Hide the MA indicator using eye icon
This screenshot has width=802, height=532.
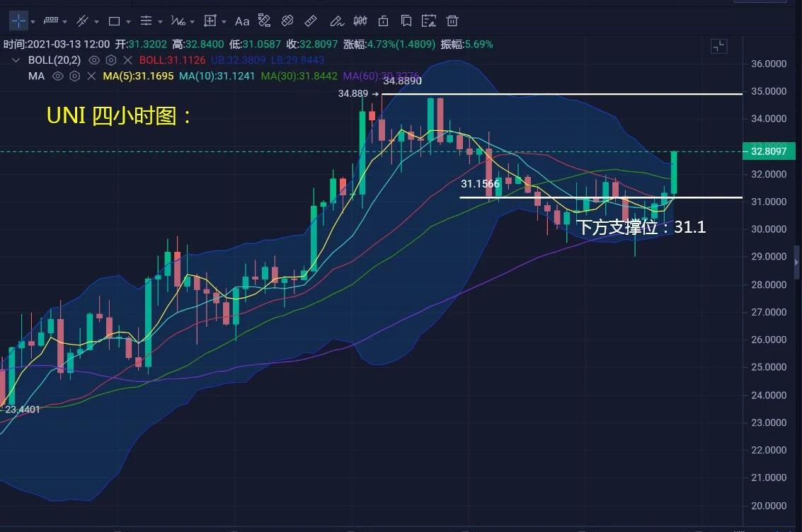pyautogui.click(x=57, y=76)
